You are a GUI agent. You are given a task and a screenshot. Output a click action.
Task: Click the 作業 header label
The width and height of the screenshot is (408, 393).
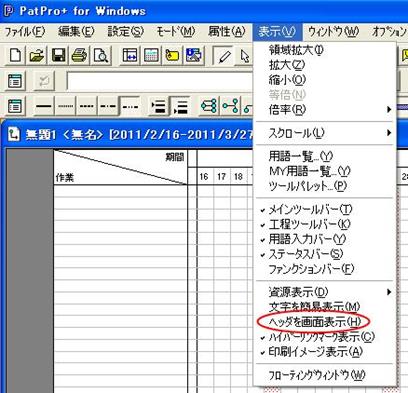click(65, 177)
